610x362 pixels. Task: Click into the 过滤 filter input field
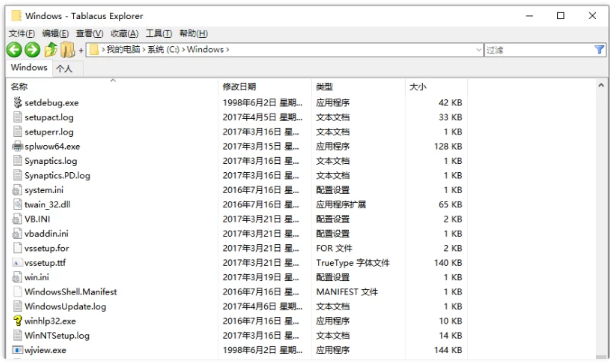click(x=539, y=50)
